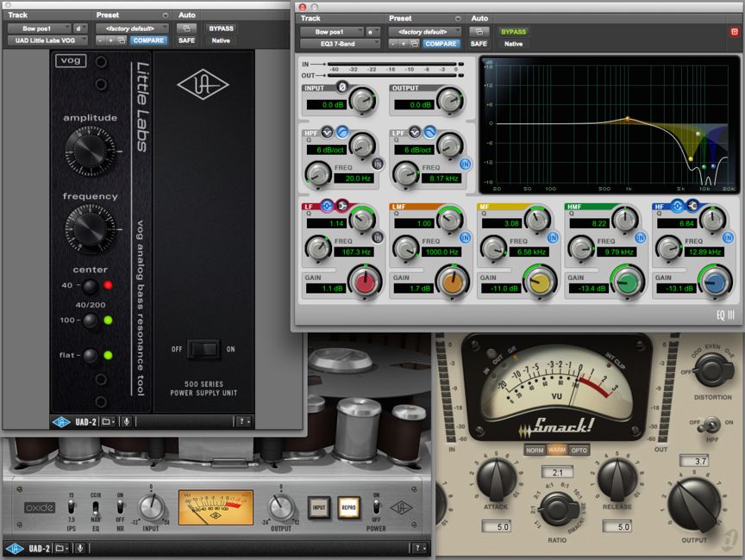Toggle the LPF band IN button
This screenshot has width=745, height=560.
click(x=466, y=164)
